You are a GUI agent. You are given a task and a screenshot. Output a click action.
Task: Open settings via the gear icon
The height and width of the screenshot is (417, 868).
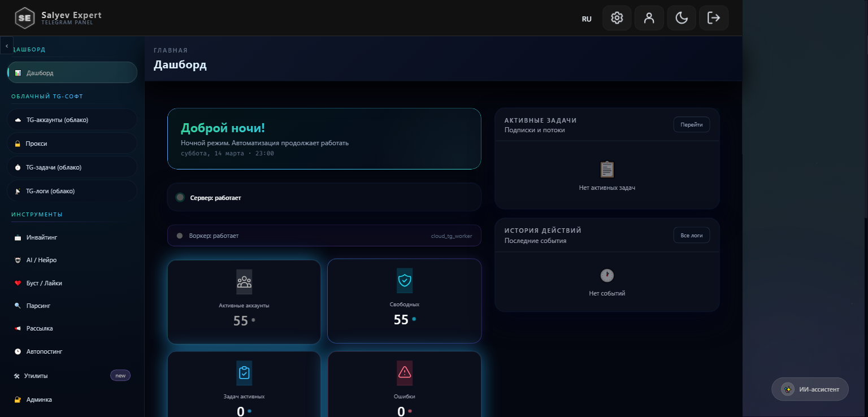[617, 18]
